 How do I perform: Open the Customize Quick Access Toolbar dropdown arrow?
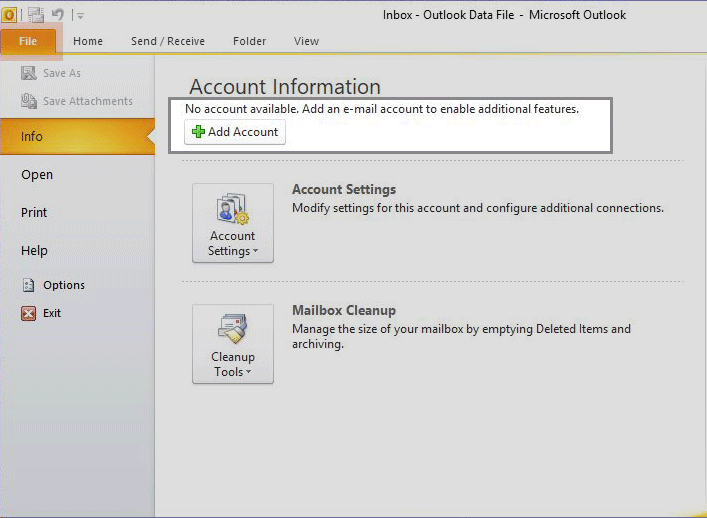point(80,16)
